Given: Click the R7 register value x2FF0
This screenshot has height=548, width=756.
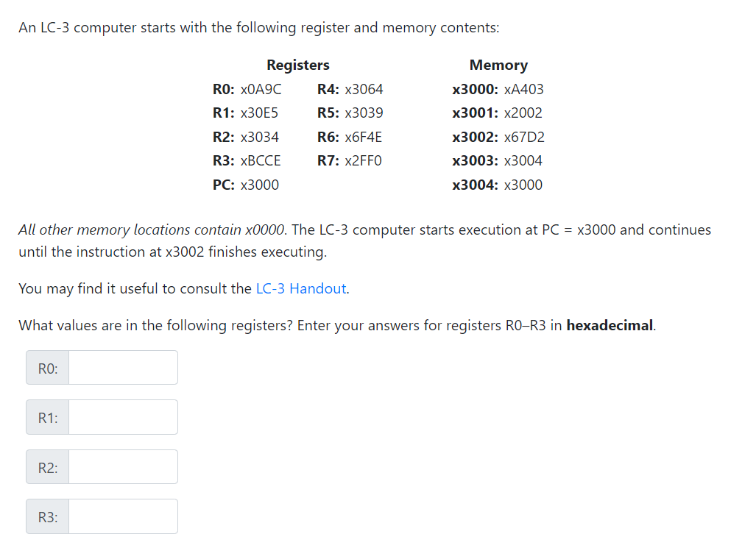Looking at the screenshot, I should (x=364, y=160).
